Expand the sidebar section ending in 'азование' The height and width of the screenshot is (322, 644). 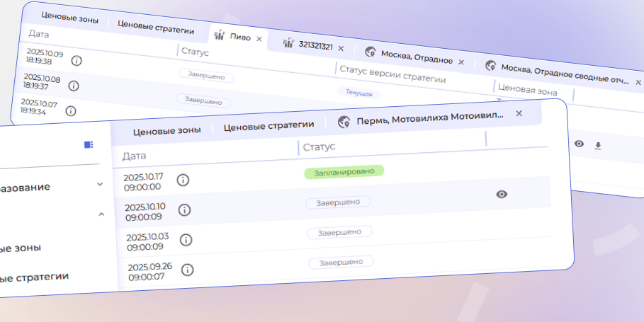(100, 184)
